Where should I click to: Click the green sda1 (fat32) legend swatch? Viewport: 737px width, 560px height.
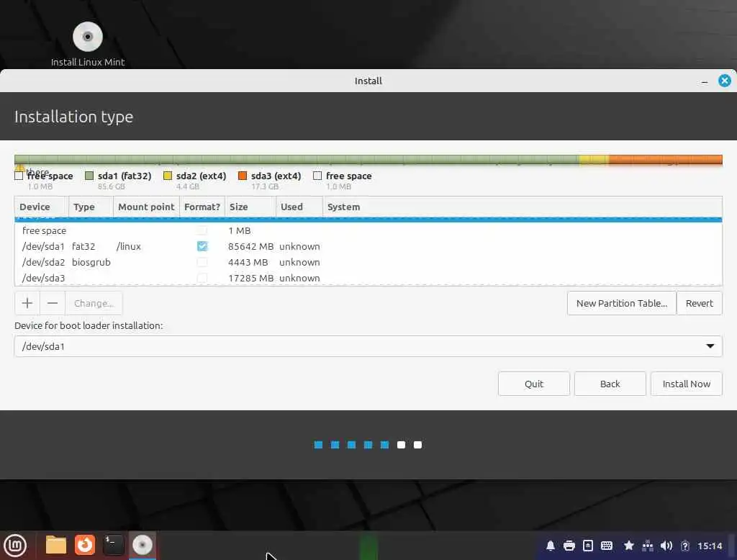tap(89, 176)
